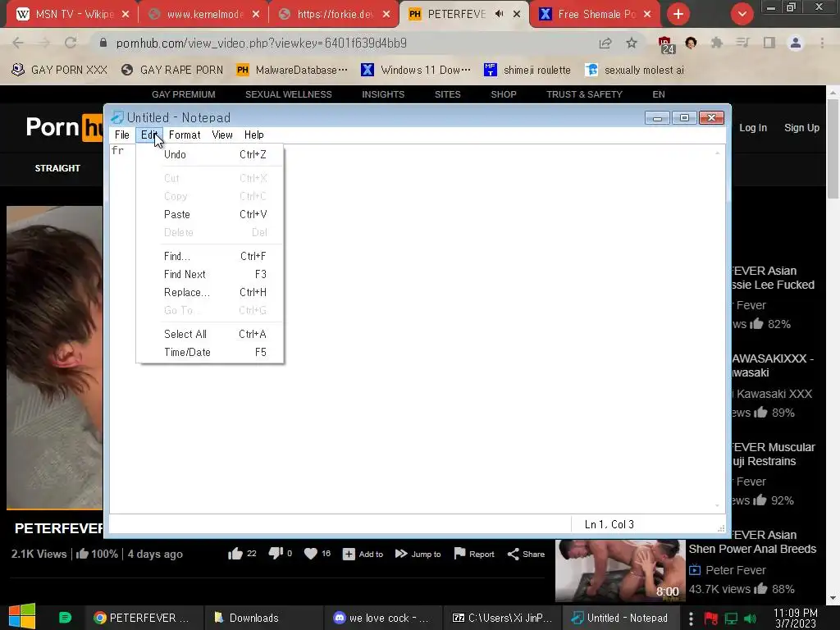
Task: Click SITES in the site top bar
Action: click(x=448, y=95)
